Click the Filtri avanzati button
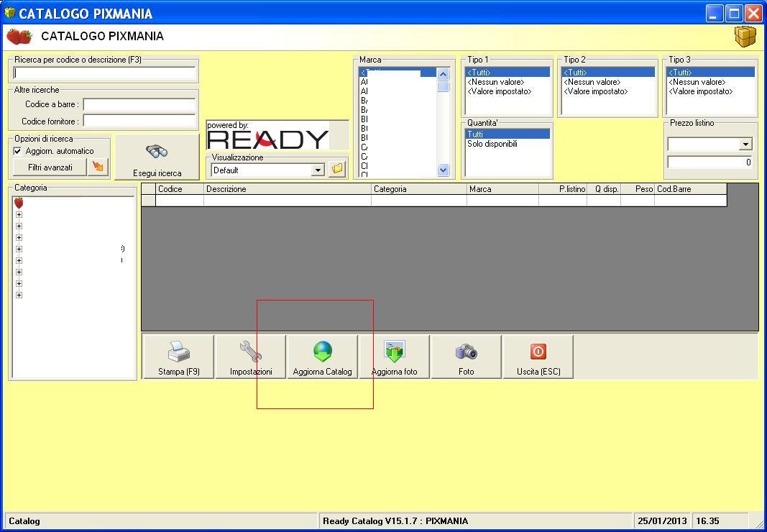The image size is (767, 532). pos(50,167)
